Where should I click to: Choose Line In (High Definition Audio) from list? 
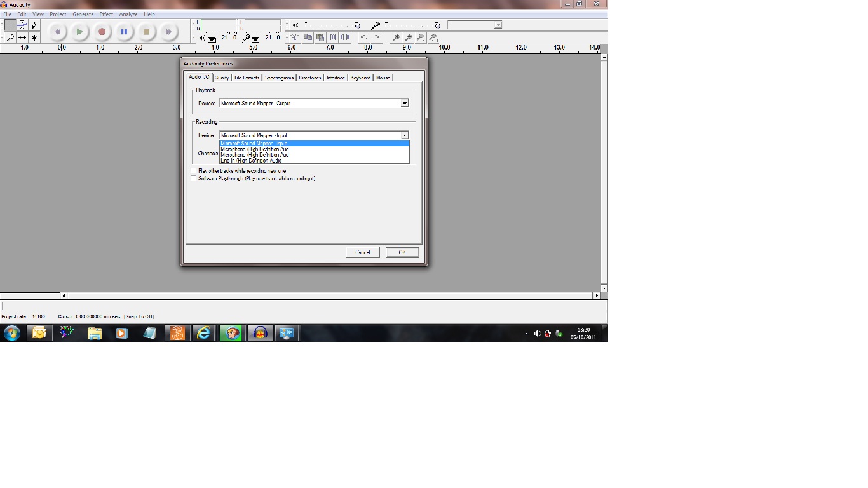point(250,161)
